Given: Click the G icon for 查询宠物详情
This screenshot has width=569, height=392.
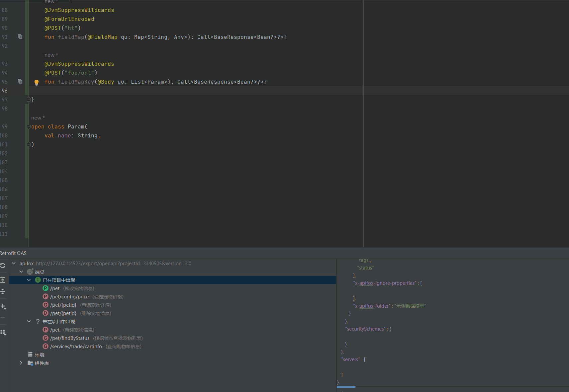Looking at the screenshot, I should point(46,305).
